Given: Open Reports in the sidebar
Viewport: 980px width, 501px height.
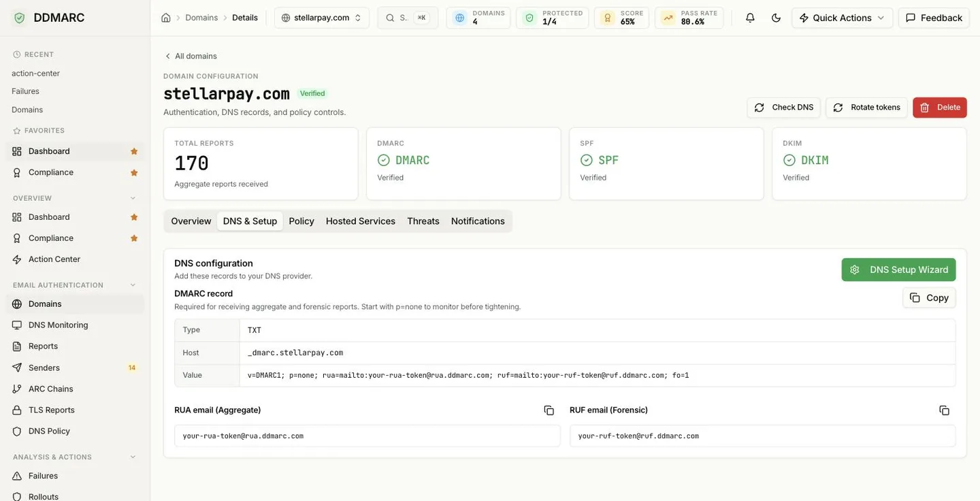Looking at the screenshot, I should [x=75, y=346].
